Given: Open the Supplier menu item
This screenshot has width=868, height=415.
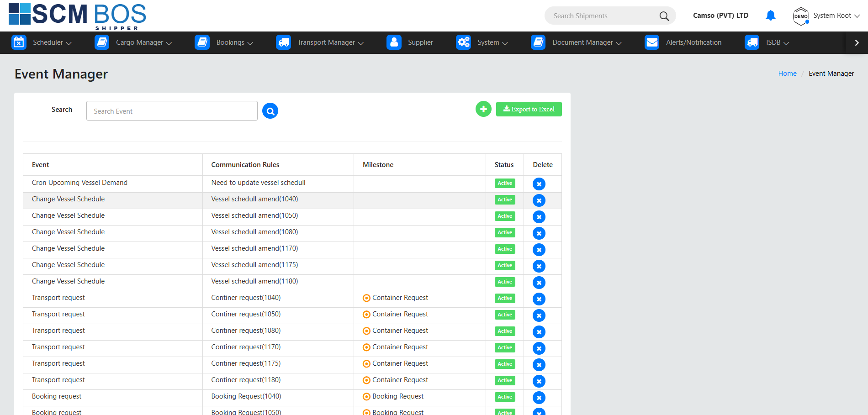Looking at the screenshot, I should point(421,42).
